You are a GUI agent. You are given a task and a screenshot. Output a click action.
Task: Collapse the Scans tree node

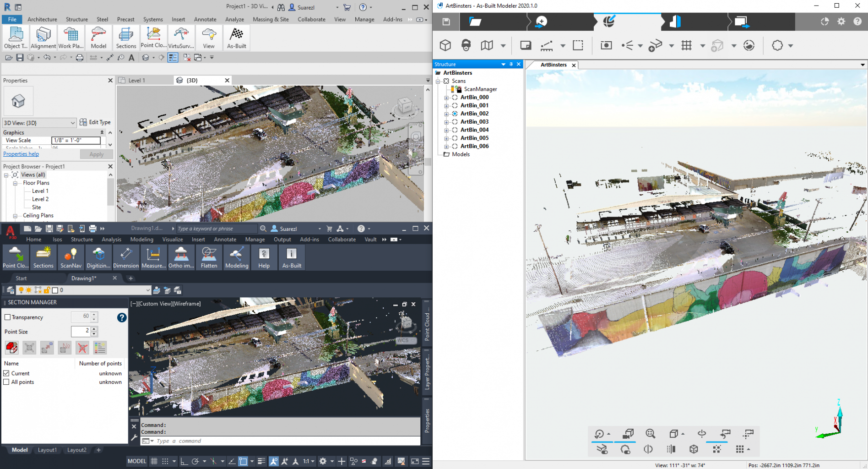[438, 81]
